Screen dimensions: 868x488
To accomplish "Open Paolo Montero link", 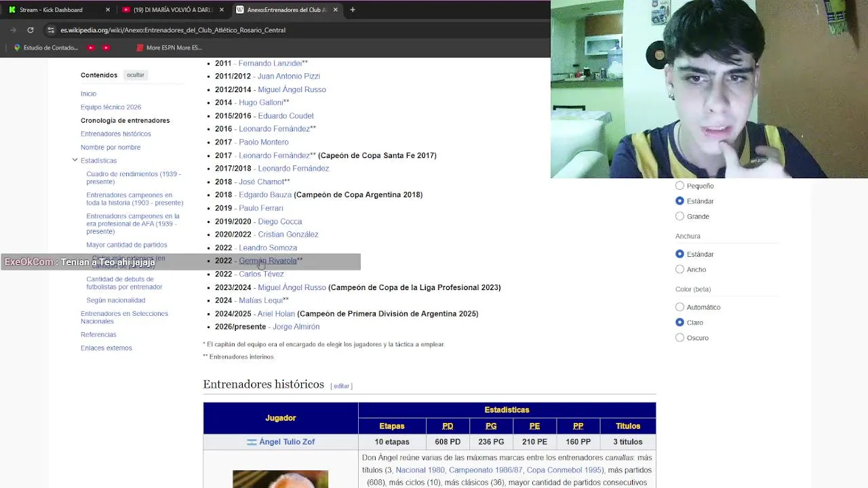I will click(x=263, y=142).
